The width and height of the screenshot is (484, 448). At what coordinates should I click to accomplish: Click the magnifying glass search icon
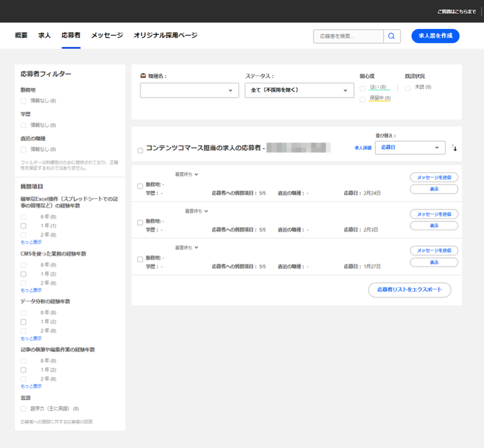[x=391, y=36]
